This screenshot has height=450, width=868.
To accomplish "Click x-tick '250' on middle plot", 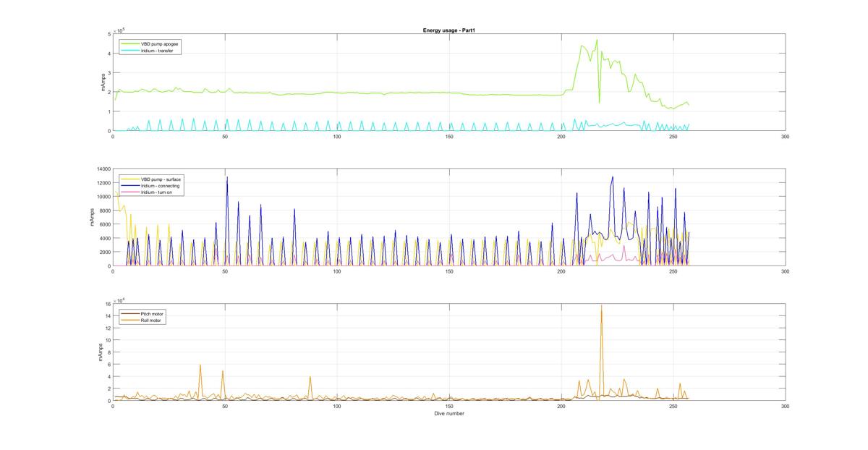I will (673, 271).
